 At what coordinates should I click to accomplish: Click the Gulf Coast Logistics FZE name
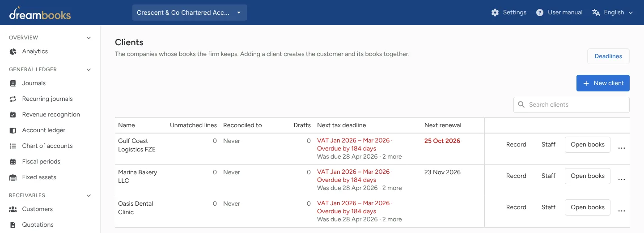137,145
